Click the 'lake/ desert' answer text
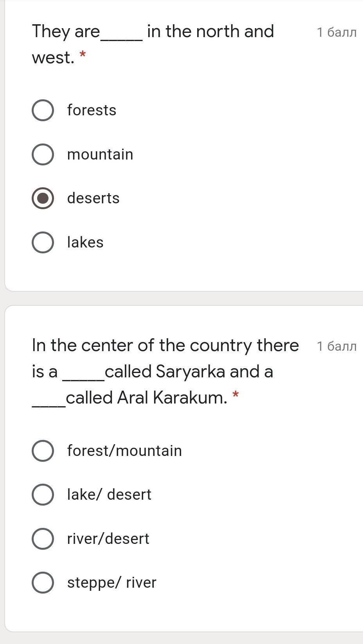 pyautogui.click(x=109, y=495)
